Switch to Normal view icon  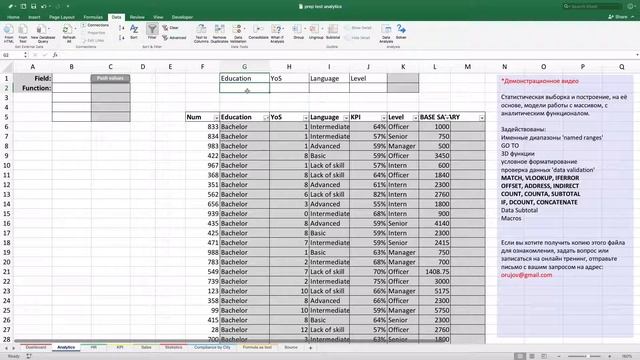(519, 356)
